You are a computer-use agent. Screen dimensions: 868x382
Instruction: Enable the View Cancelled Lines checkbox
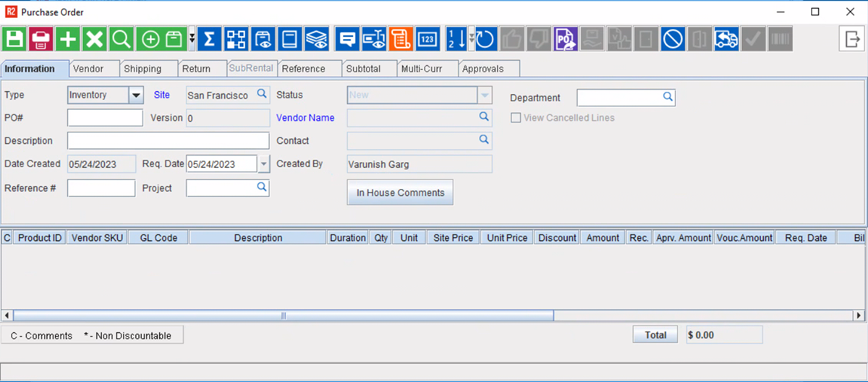[516, 118]
